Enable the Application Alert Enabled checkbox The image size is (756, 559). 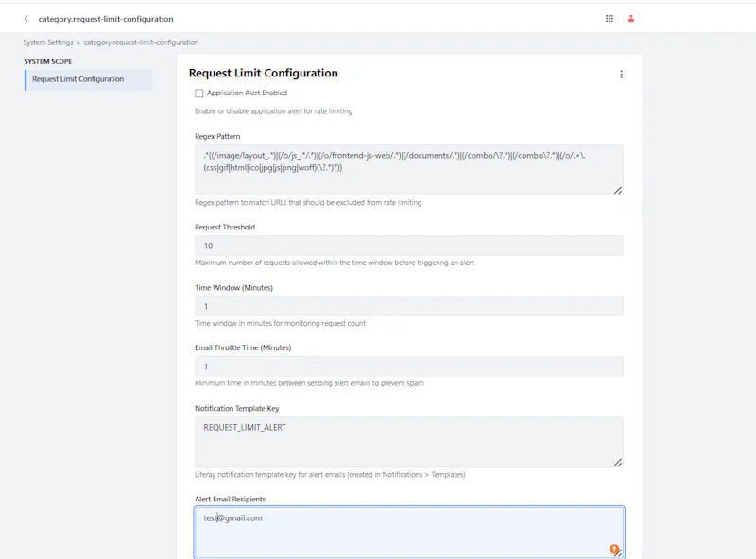[x=199, y=93]
